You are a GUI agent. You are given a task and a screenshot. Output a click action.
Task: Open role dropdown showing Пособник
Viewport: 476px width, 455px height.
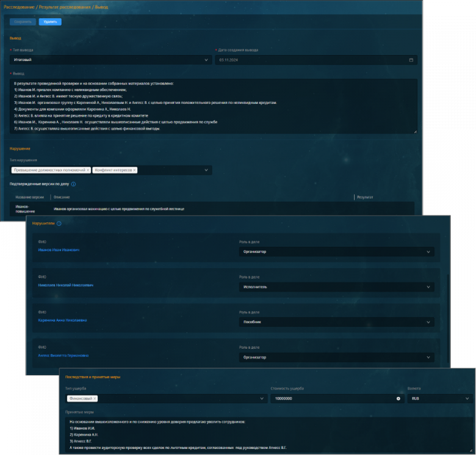click(428, 322)
